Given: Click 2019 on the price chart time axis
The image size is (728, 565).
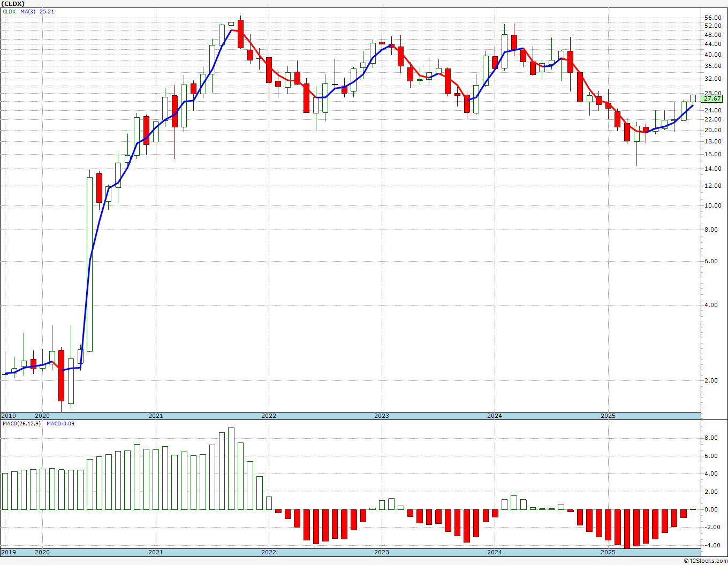Looking at the screenshot, I should pos(8,416).
